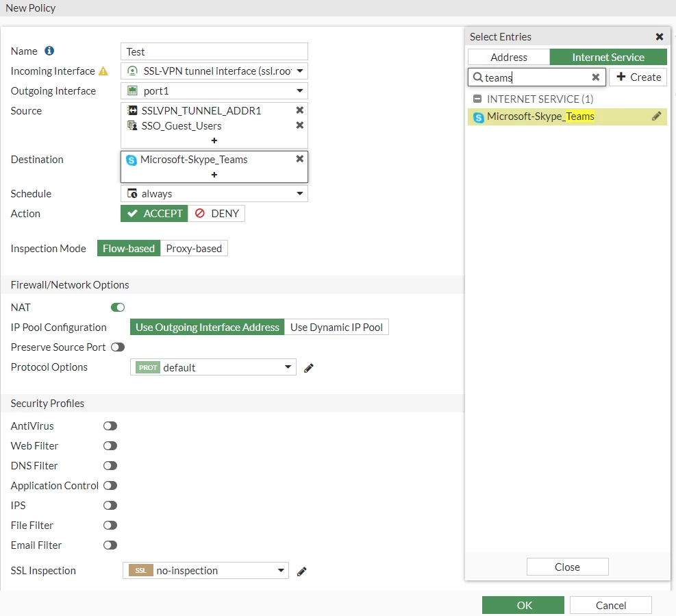Add another Destination entry with plus icon

pos(214,175)
